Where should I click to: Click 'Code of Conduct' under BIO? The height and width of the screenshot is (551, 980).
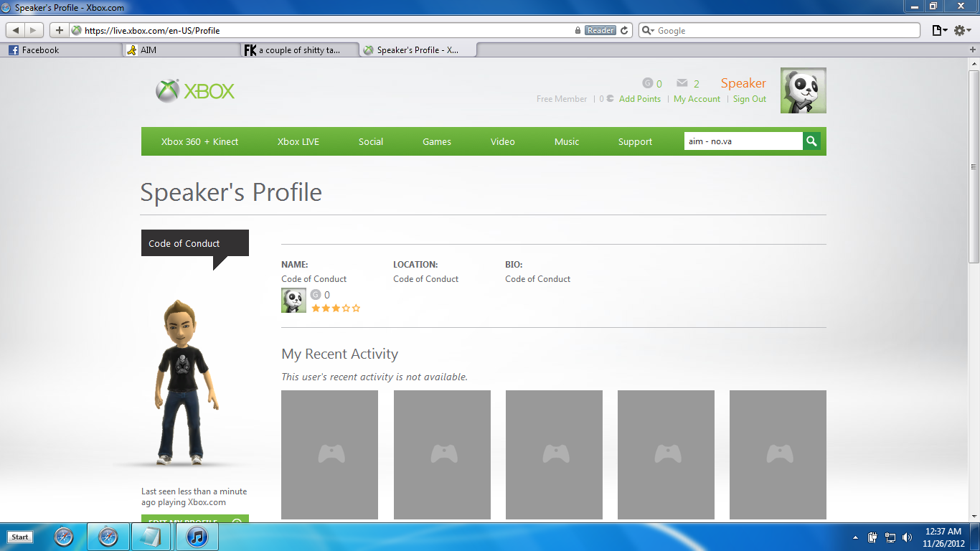pyautogui.click(x=537, y=279)
